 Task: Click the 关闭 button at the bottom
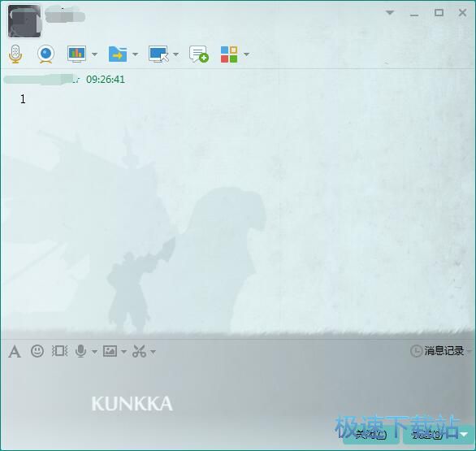tap(371, 435)
